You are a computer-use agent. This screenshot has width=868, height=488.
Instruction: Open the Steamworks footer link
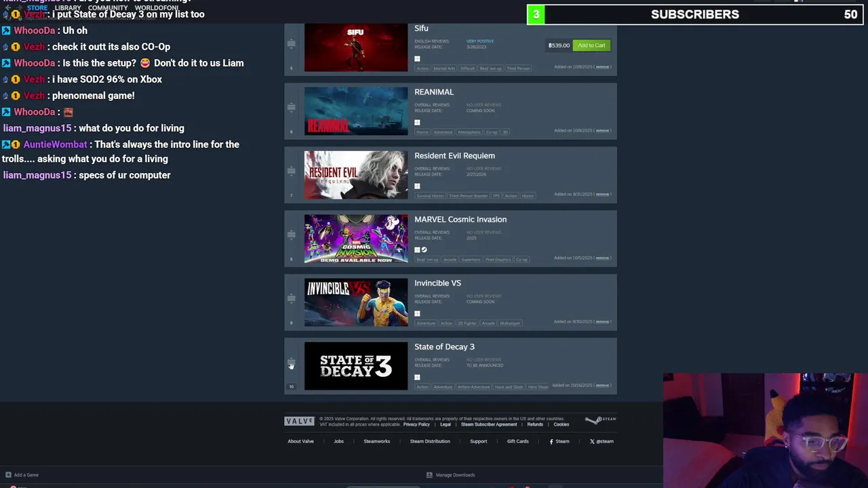[x=376, y=441]
